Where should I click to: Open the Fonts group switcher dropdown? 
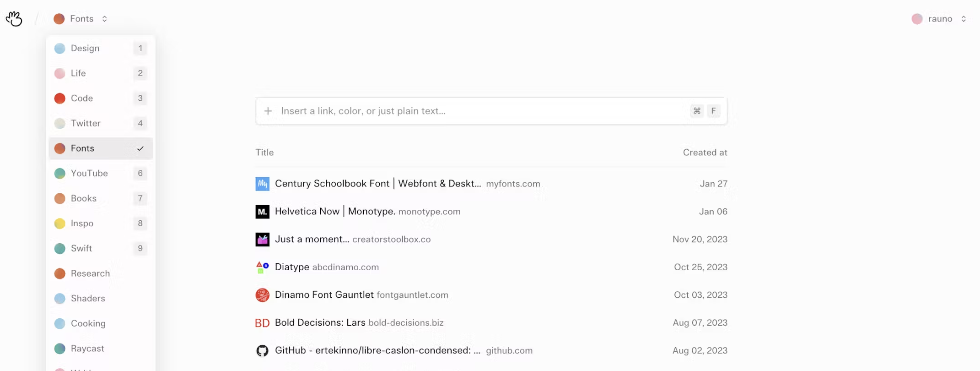(x=81, y=19)
